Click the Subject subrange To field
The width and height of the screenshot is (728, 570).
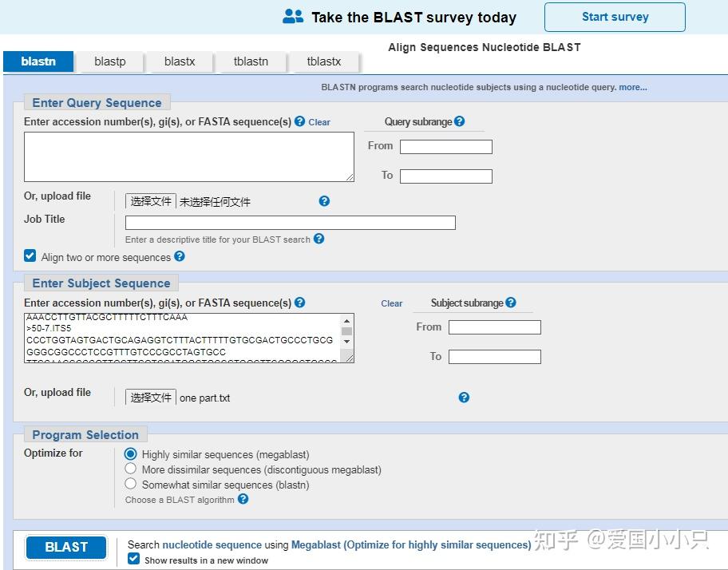pos(495,357)
